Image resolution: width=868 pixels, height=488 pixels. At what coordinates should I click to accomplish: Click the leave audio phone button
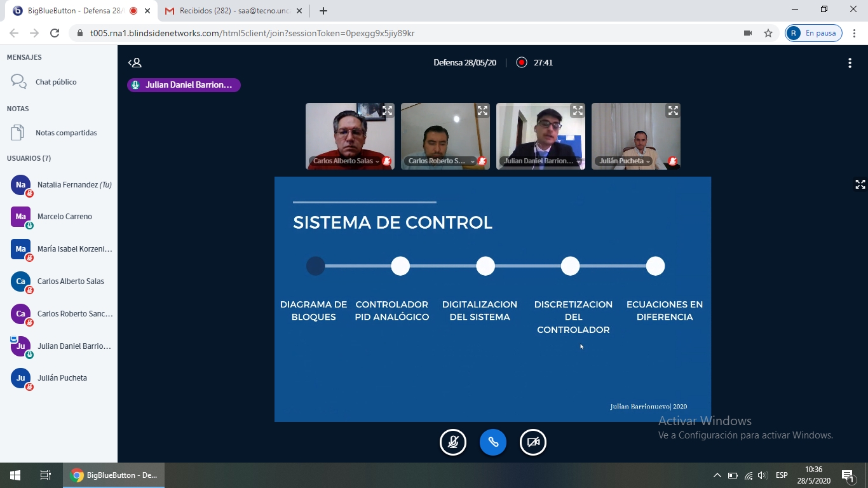[x=493, y=442]
